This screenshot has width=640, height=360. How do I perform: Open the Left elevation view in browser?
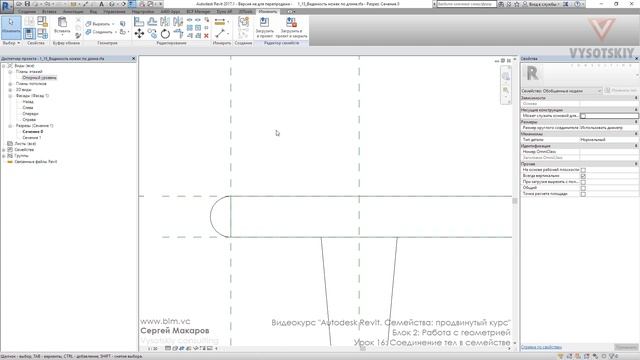coord(28,108)
